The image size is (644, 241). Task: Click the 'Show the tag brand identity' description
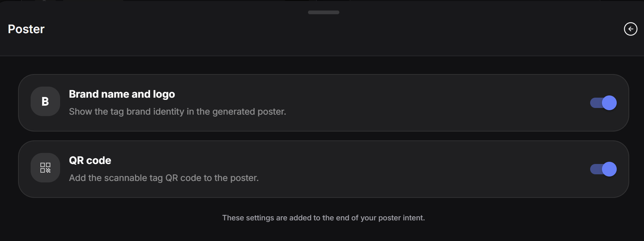point(177,112)
